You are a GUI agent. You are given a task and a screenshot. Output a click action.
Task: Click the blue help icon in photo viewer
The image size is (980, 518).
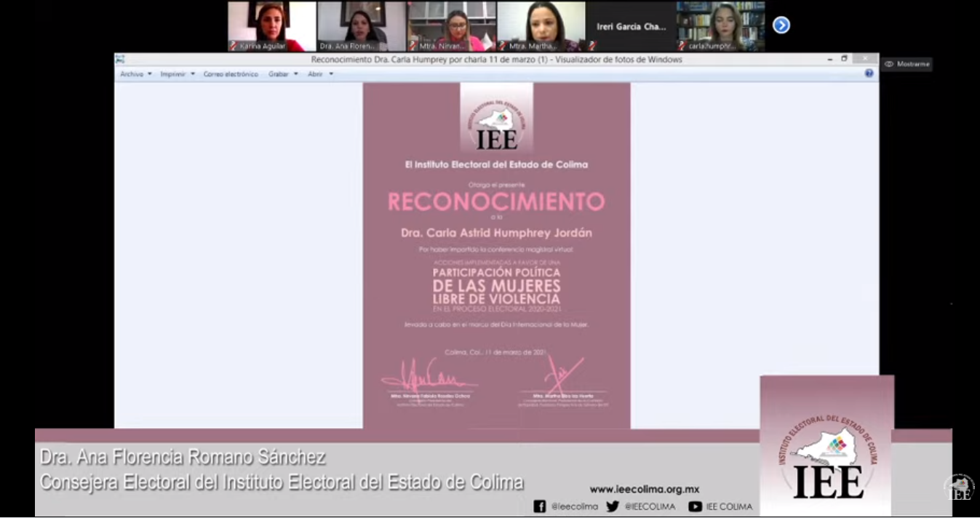[869, 73]
